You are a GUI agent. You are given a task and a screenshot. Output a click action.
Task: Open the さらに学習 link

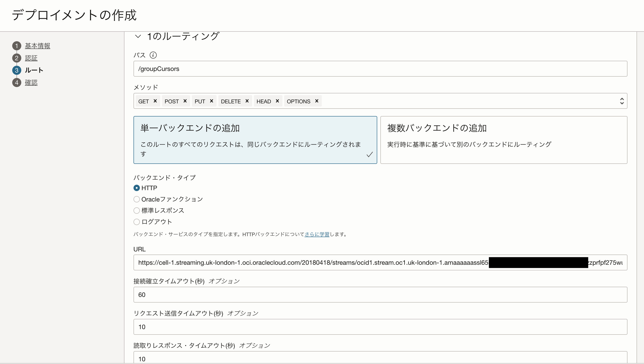click(317, 234)
